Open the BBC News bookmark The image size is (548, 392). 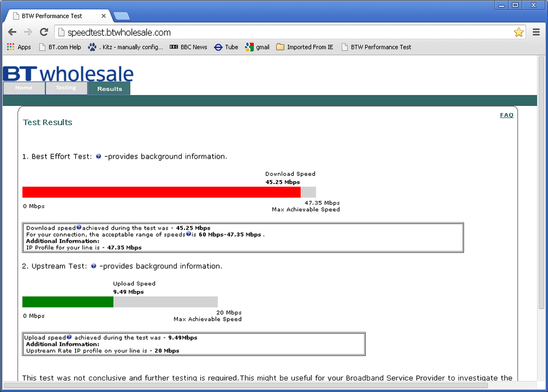coord(188,47)
